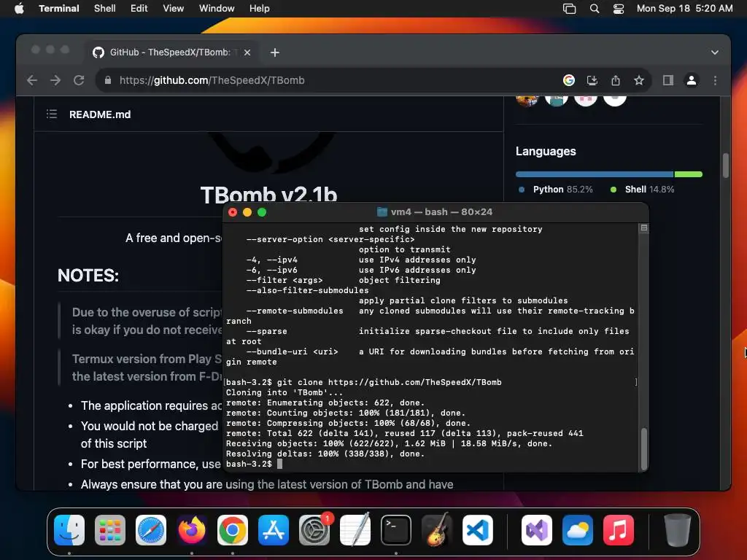Screen dimensions: 747x560
Task: Open the Window menu
Action: click(217, 9)
